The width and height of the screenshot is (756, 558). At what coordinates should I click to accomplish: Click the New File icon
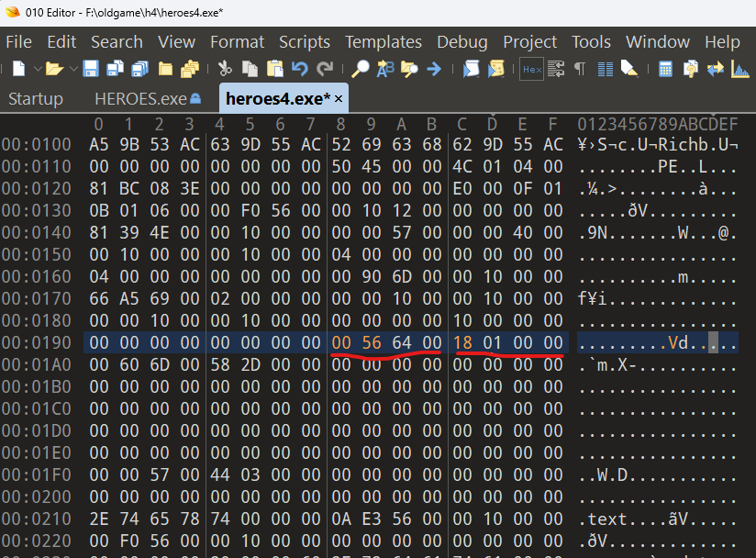tap(18, 69)
